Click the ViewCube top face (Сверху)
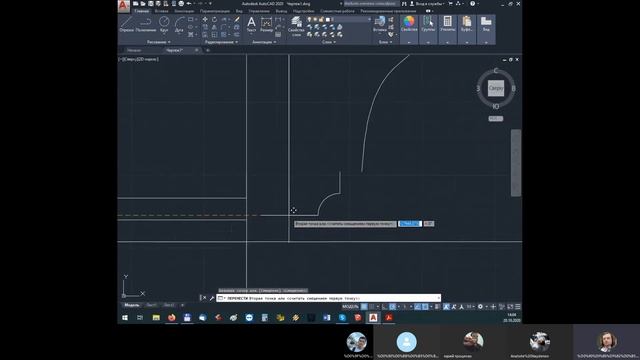 point(496,88)
